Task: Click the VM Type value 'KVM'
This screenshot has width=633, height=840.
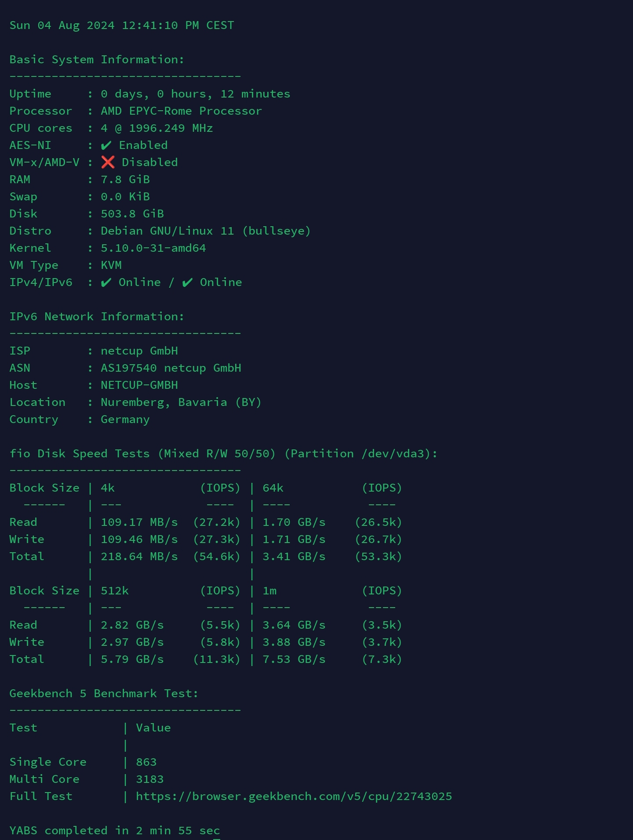Action: click(x=111, y=265)
